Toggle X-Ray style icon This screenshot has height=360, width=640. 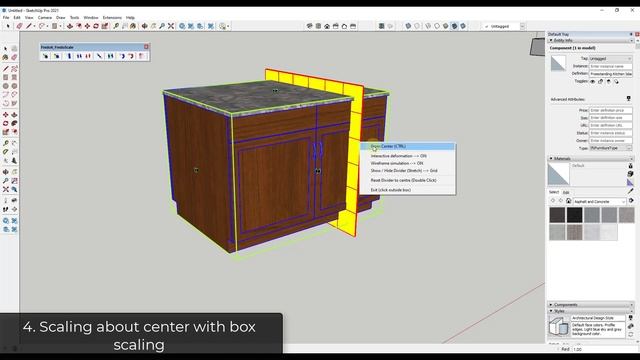[x=408, y=26]
